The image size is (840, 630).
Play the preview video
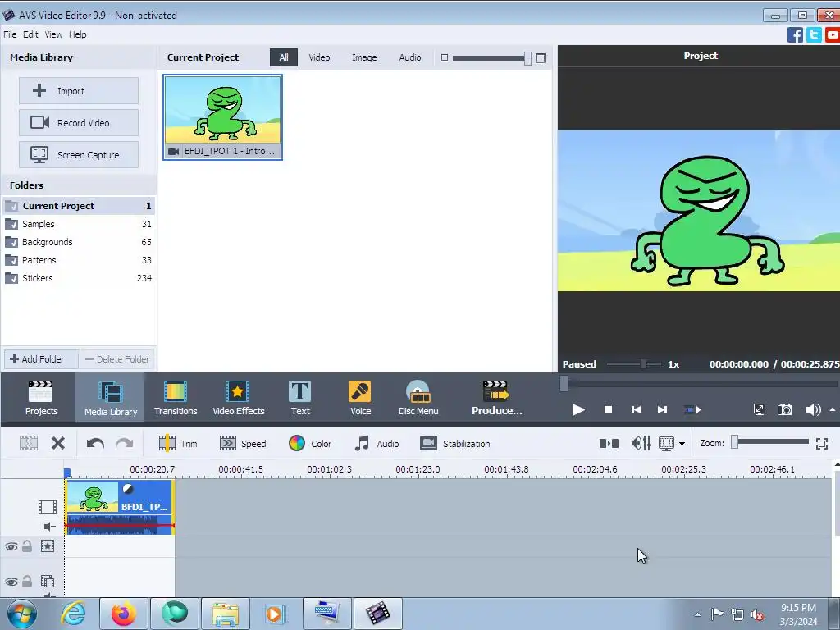578,410
